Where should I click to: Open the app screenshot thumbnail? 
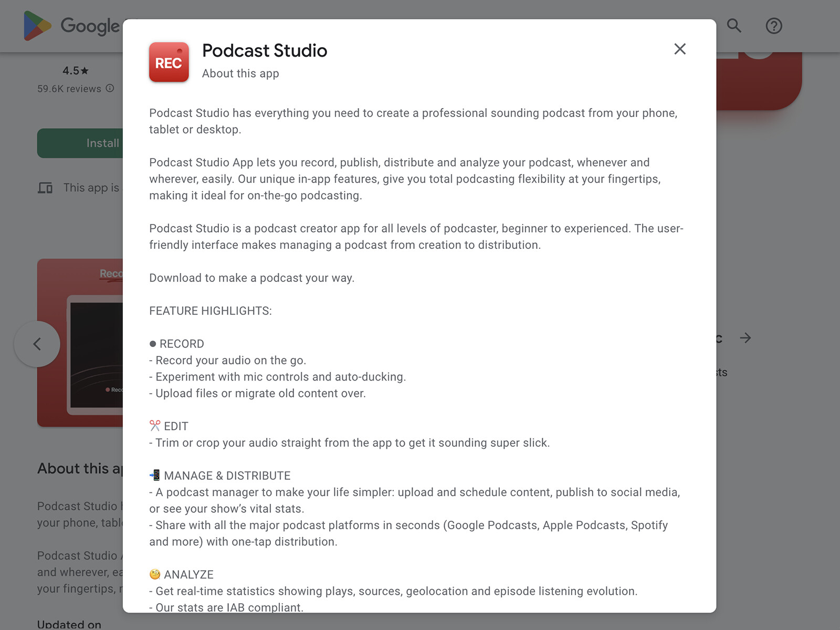point(80,342)
